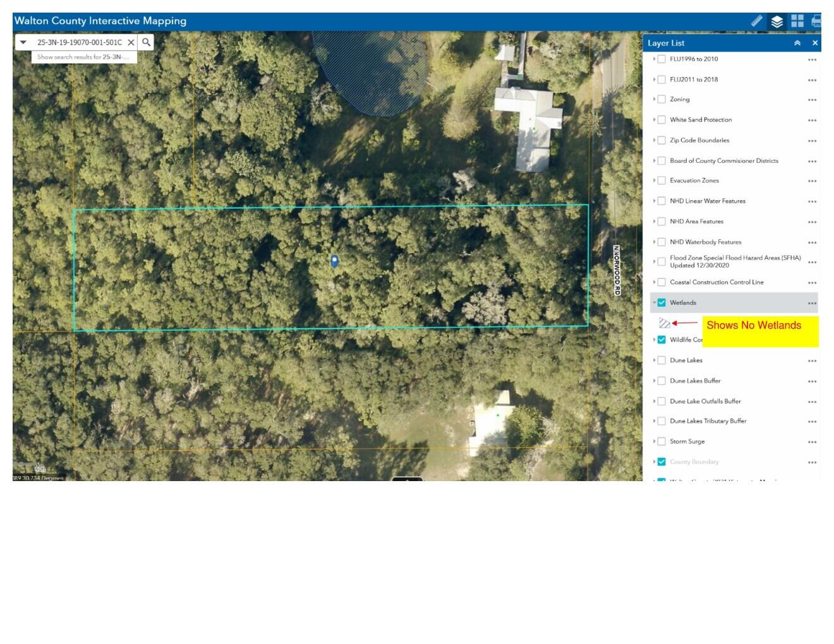This screenshot has width=834, height=644.
Task: Click the blue map pin marker
Action: point(334,261)
